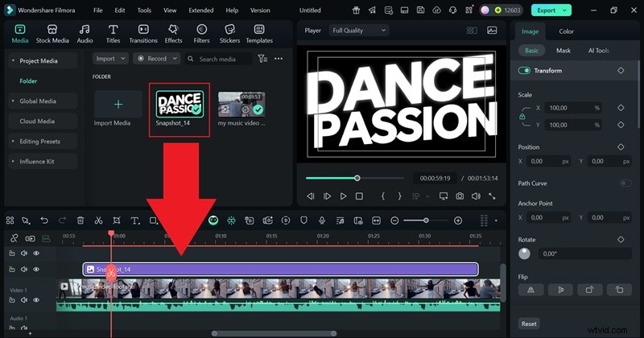The height and width of the screenshot is (338, 644).
Task: Hide the top empty track with eye icon
Action: [x=36, y=253]
